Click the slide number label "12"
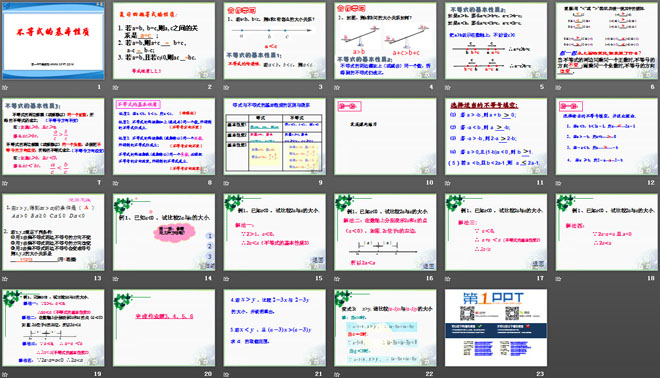 (x=651, y=182)
